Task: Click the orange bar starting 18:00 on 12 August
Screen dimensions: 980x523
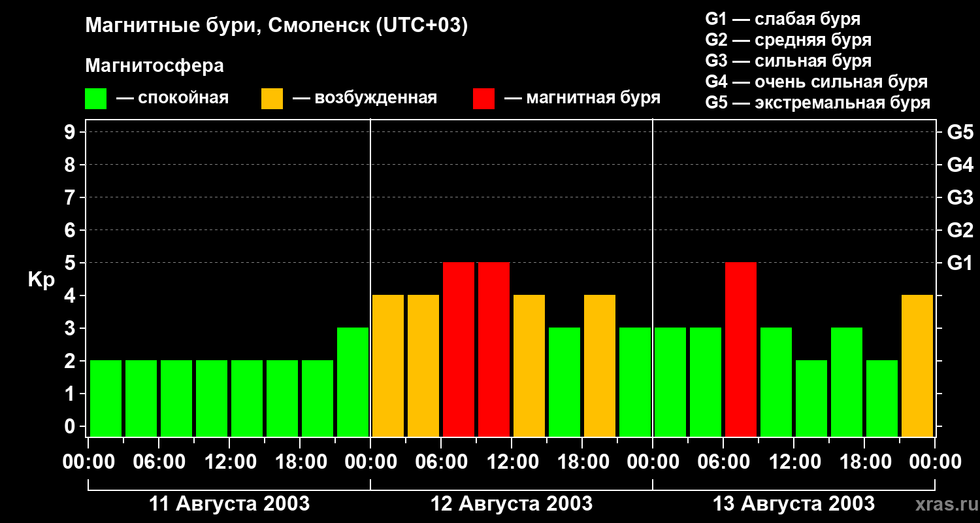Action: tap(600, 365)
